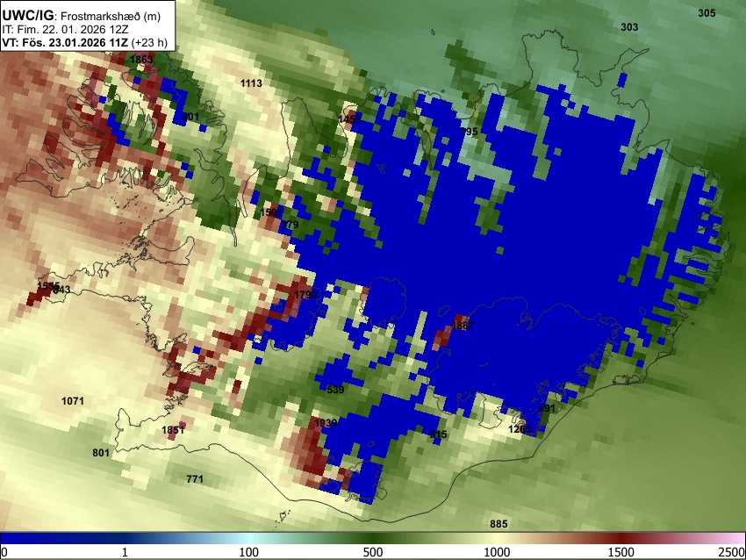Click the map value '1851'
The height and width of the screenshot is (560, 746).
pyautogui.click(x=173, y=430)
